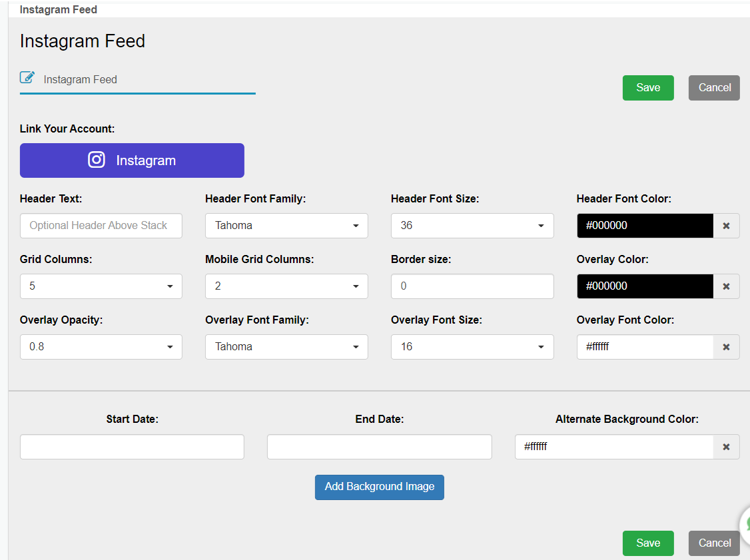Click the bottom Cancel button
This screenshot has height=560, width=750.
pos(714,543)
